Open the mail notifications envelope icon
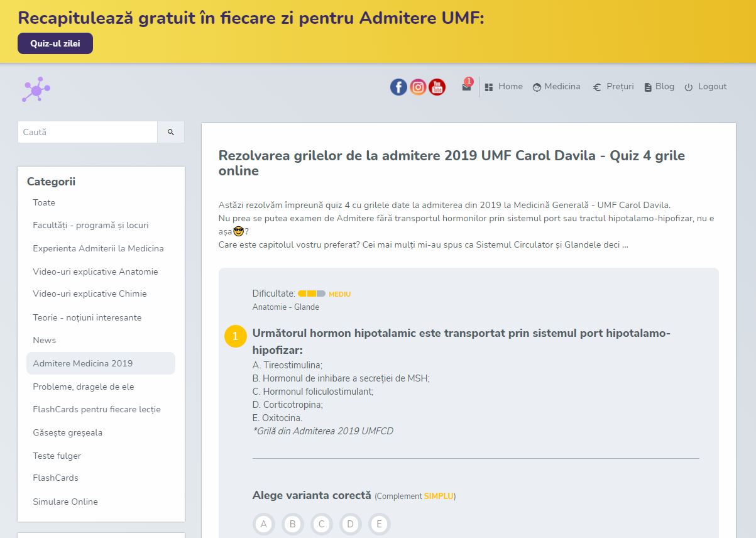This screenshot has width=756, height=538. 466,87
